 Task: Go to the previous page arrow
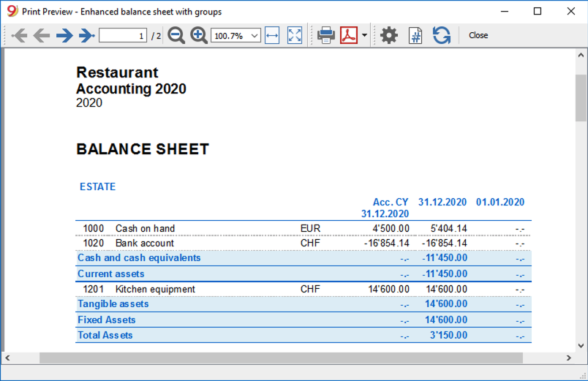click(41, 36)
